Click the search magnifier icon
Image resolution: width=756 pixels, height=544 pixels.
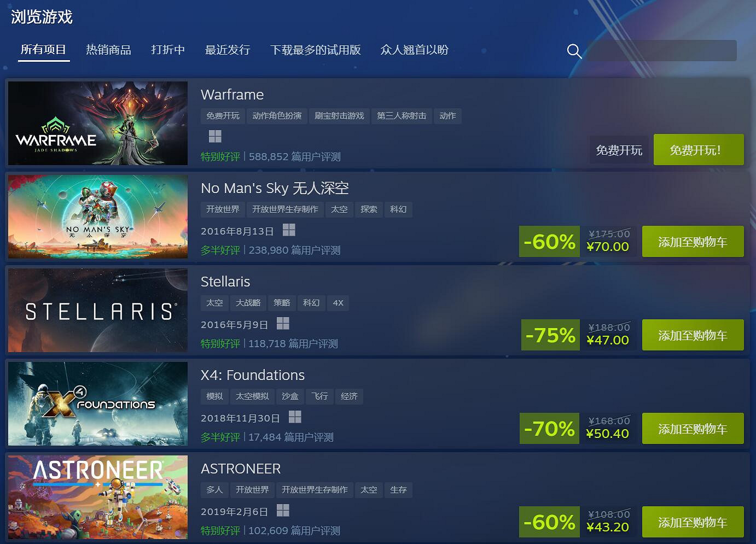(x=574, y=51)
